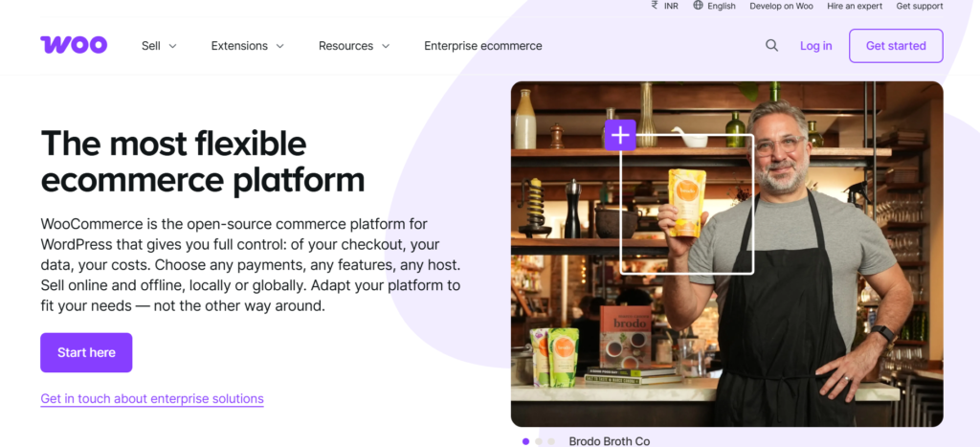Open Enterprise ecommerce menu item
This screenshot has width=980, height=447.
pyautogui.click(x=483, y=46)
